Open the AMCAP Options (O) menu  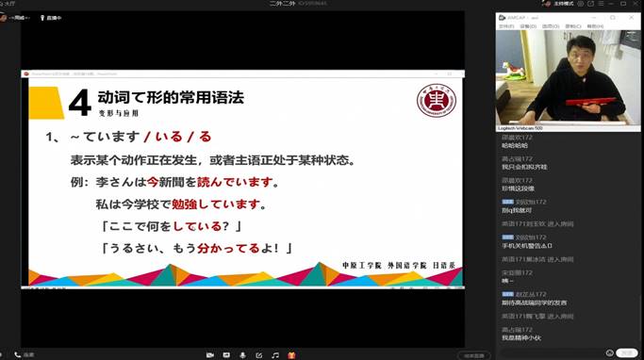(x=551, y=26)
